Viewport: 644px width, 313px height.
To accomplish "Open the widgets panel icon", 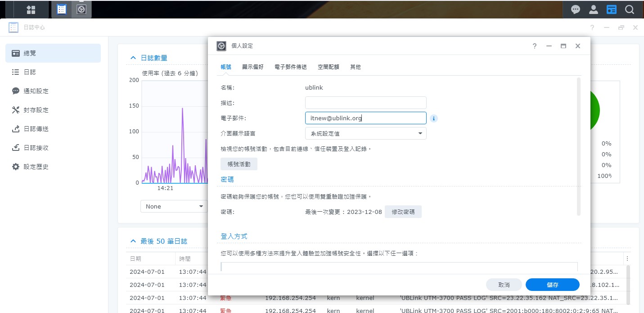I will pyautogui.click(x=611, y=9).
